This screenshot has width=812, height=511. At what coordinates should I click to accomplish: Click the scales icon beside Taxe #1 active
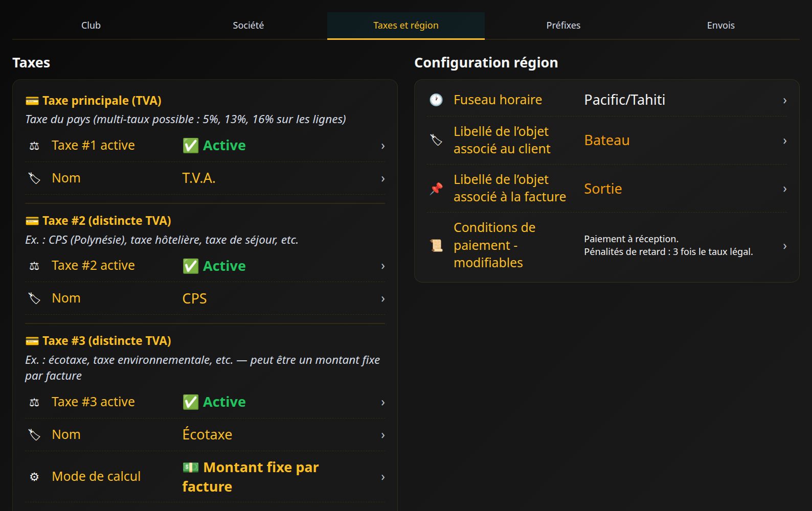click(34, 146)
